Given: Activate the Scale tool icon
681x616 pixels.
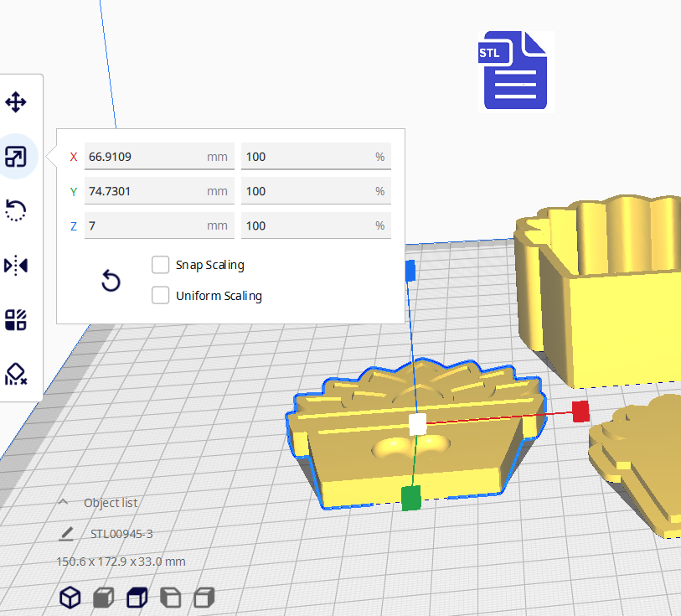Looking at the screenshot, I should [x=16, y=157].
